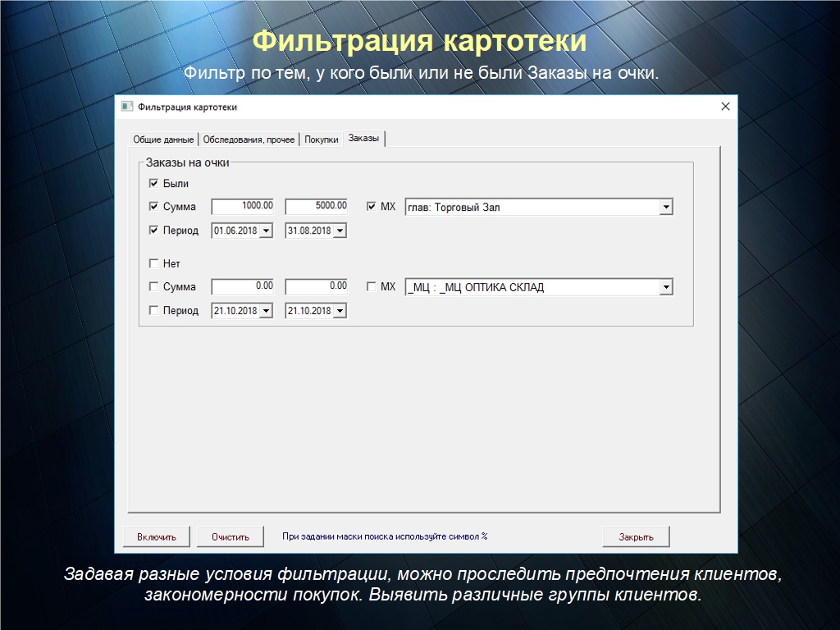Toggle the checked Сумма checkbox
This screenshot has height=630, width=840.
coord(153,207)
